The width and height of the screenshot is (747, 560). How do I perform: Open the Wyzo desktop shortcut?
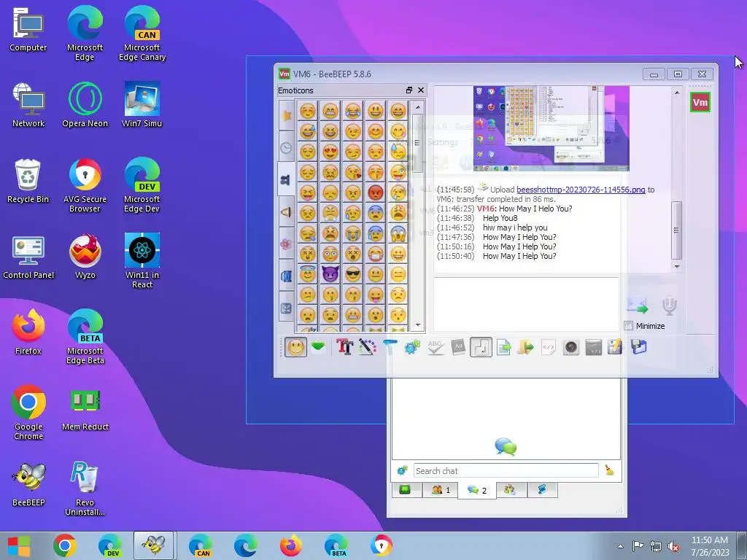point(85,256)
